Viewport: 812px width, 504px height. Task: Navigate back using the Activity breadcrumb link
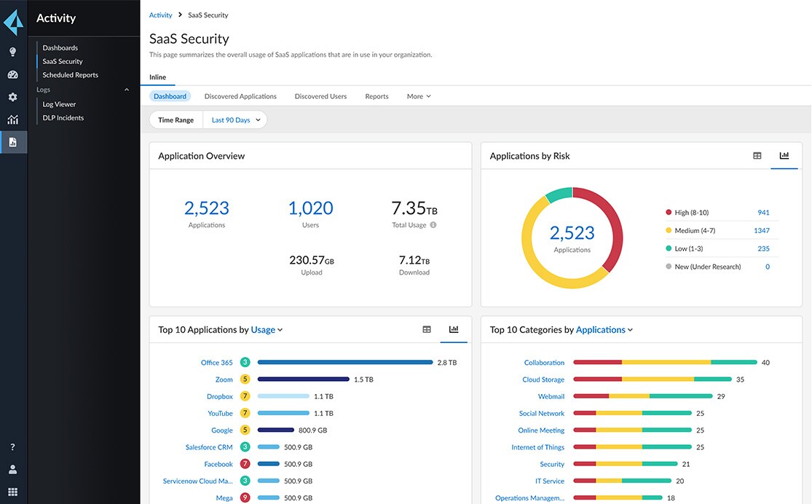(160, 14)
